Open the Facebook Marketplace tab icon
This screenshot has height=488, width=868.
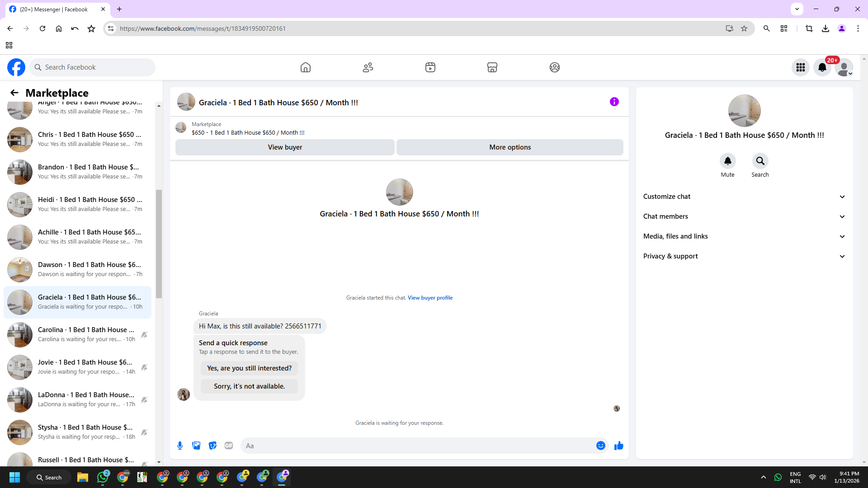492,67
